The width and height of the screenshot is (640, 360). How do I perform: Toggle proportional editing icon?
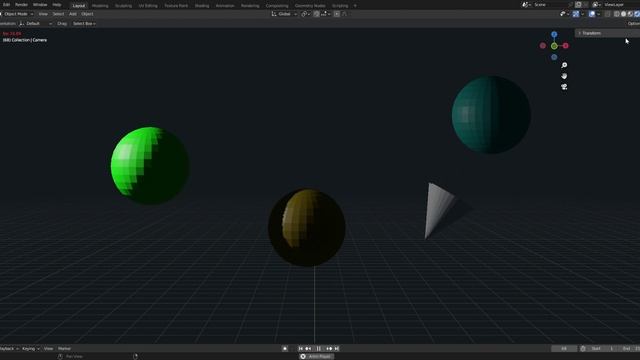coord(337,14)
